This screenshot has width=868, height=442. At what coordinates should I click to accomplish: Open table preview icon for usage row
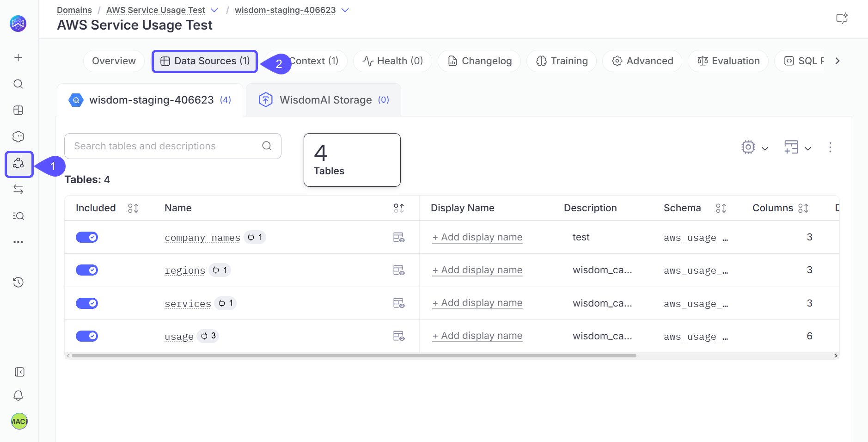coord(398,336)
